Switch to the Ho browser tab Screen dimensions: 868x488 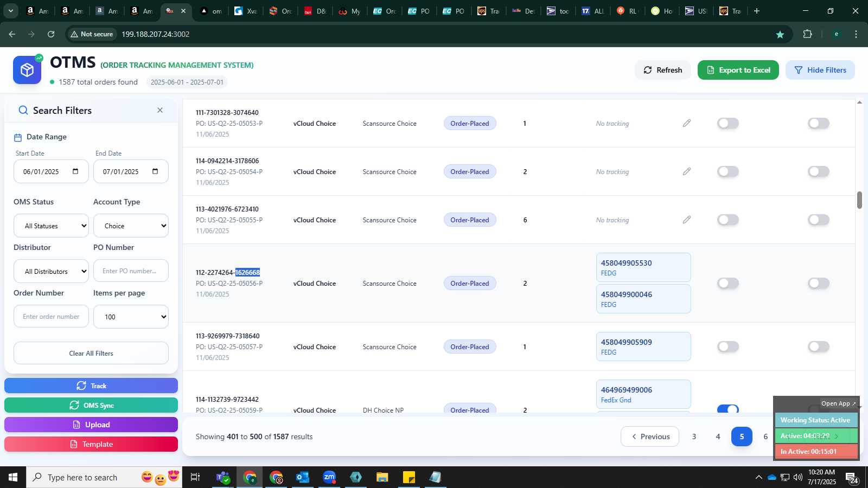(662, 11)
